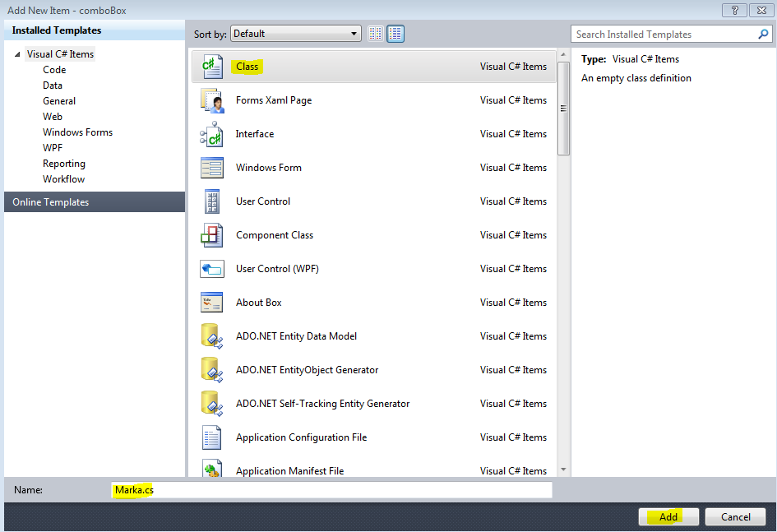Open the Sort by Default dropdown
The image size is (777, 532).
coord(296,34)
